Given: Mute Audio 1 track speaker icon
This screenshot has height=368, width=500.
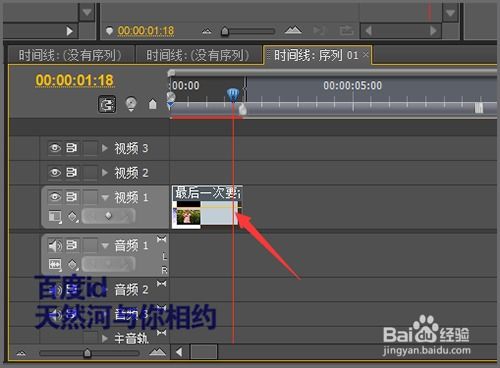Looking at the screenshot, I should [x=55, y=246].
